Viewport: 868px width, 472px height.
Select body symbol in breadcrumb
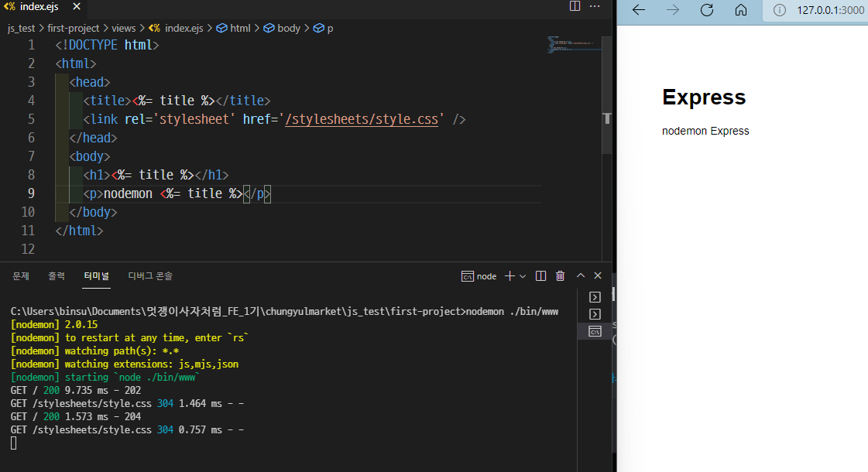pos(283,28)
